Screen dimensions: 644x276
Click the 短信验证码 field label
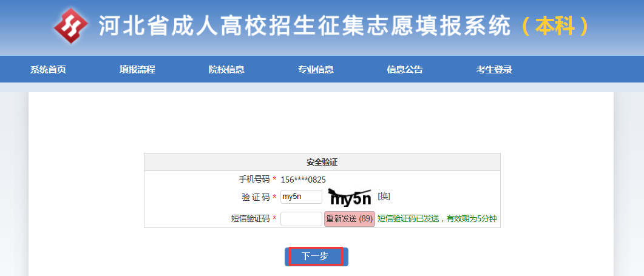pos(250,219)
